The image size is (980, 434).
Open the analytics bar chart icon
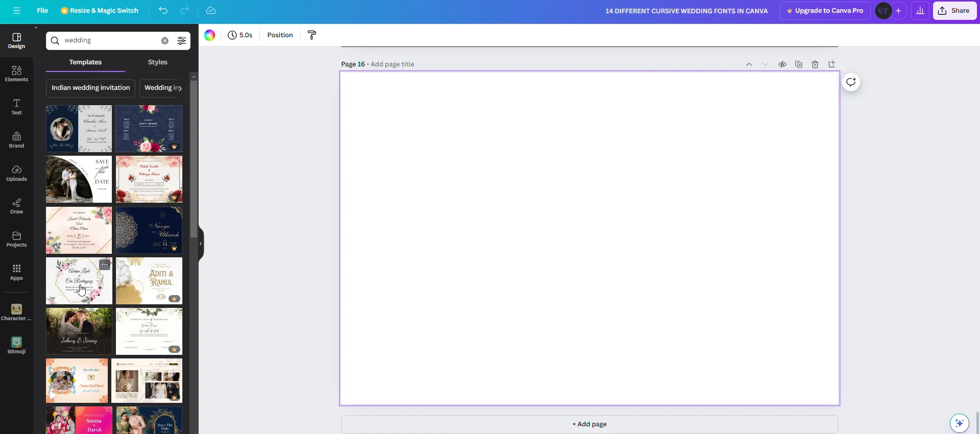point(920,11)
